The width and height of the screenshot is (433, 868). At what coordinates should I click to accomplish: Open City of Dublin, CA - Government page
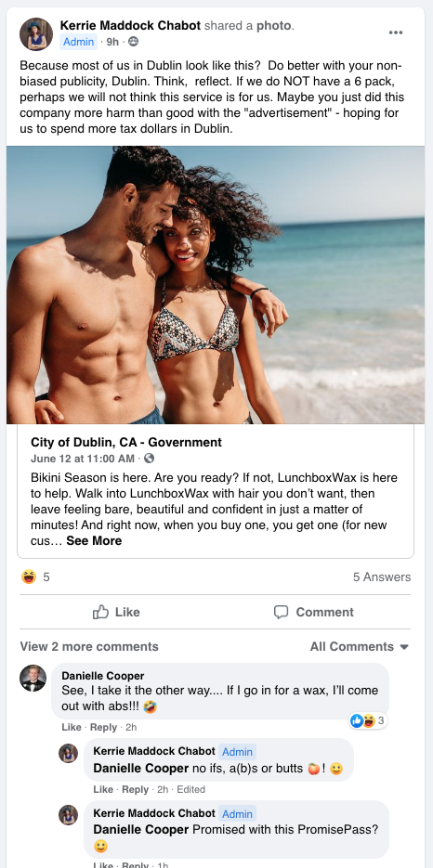pyautogui.click(x=126, y=442)
